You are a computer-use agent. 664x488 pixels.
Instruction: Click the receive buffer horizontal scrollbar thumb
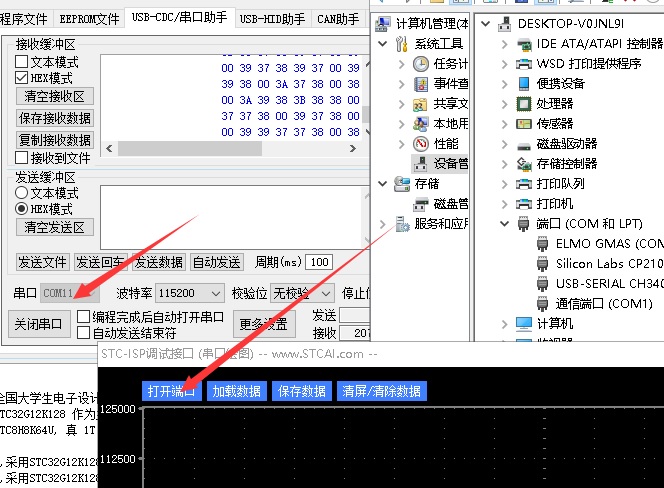click(190, 149)
